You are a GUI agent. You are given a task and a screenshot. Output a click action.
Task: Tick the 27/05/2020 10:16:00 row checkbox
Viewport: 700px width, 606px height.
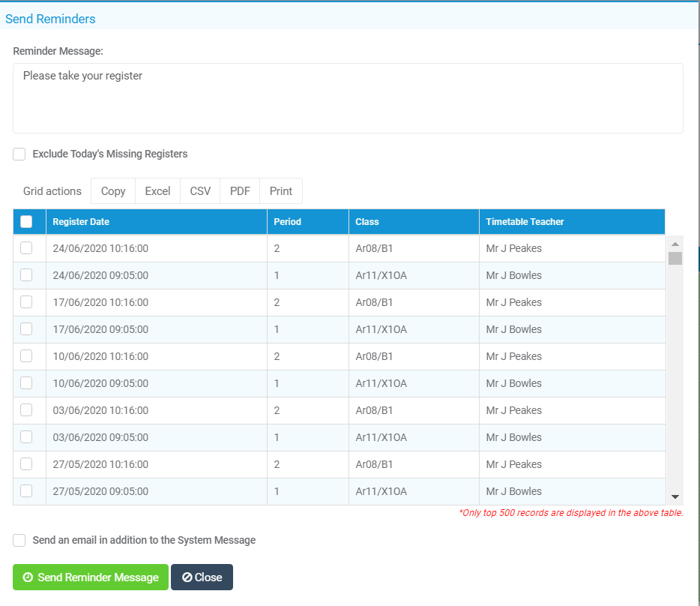pyautogui.click(x=26, y=464)
